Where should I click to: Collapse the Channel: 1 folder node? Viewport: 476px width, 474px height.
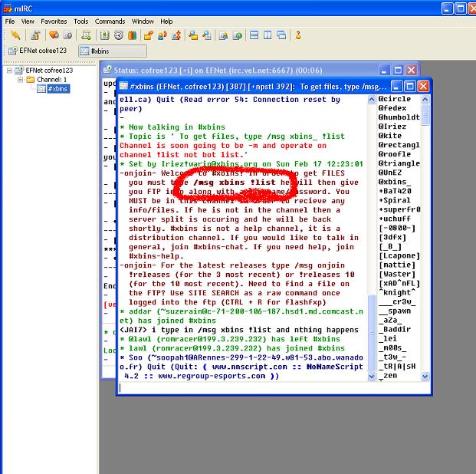pos(21,80)
